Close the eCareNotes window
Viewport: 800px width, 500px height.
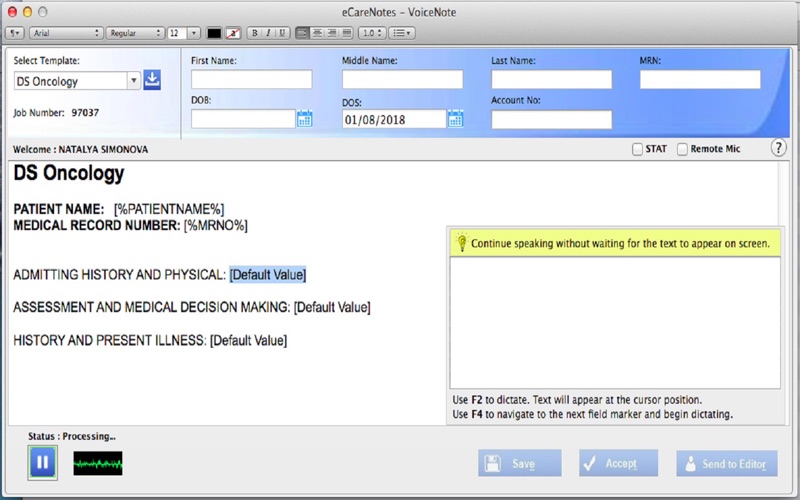12,12
